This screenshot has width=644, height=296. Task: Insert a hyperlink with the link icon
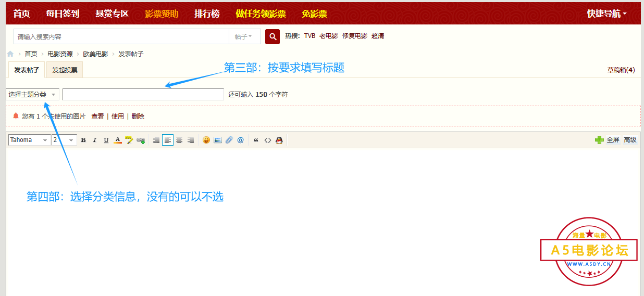click(141, 140)
